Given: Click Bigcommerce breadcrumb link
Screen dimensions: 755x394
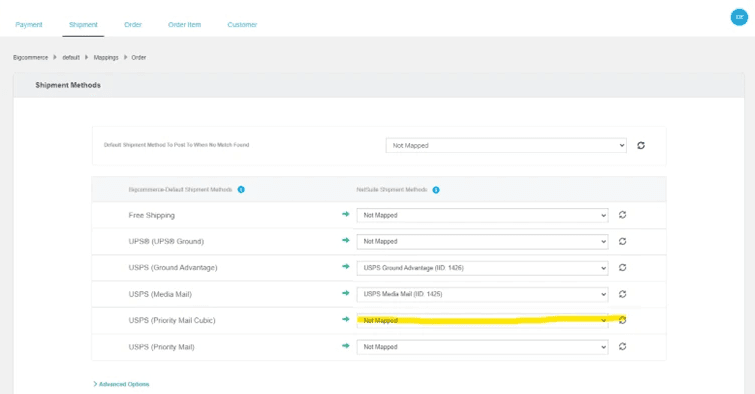Looking at the screenshot, I should click(x=30, y=57).
